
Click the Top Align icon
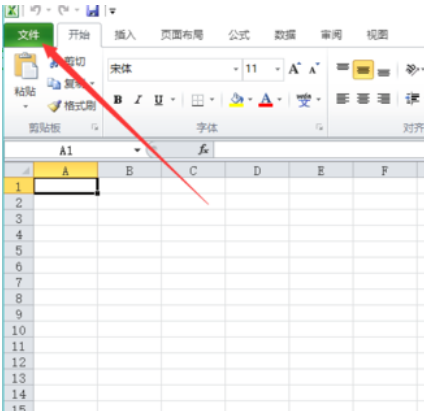342,68
